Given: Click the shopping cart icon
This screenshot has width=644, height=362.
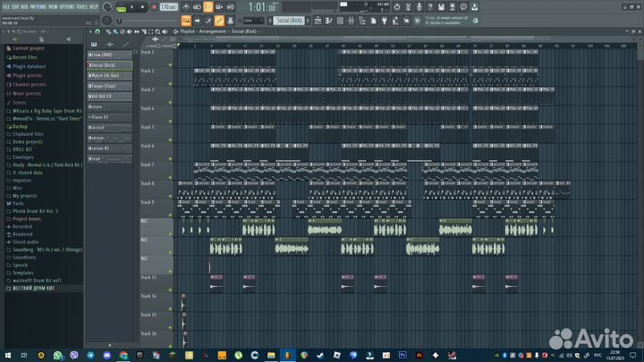Looking at the screenshot, I should click(x=418, y=21).
